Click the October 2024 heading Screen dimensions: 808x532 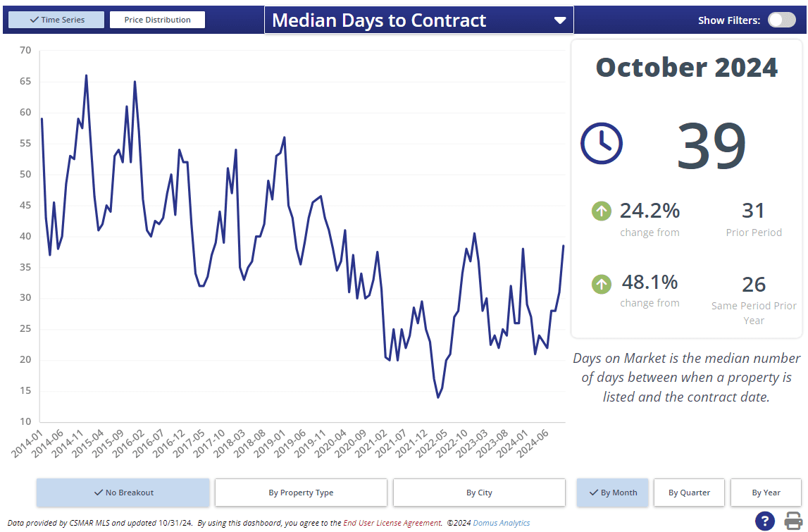(686, 68)
